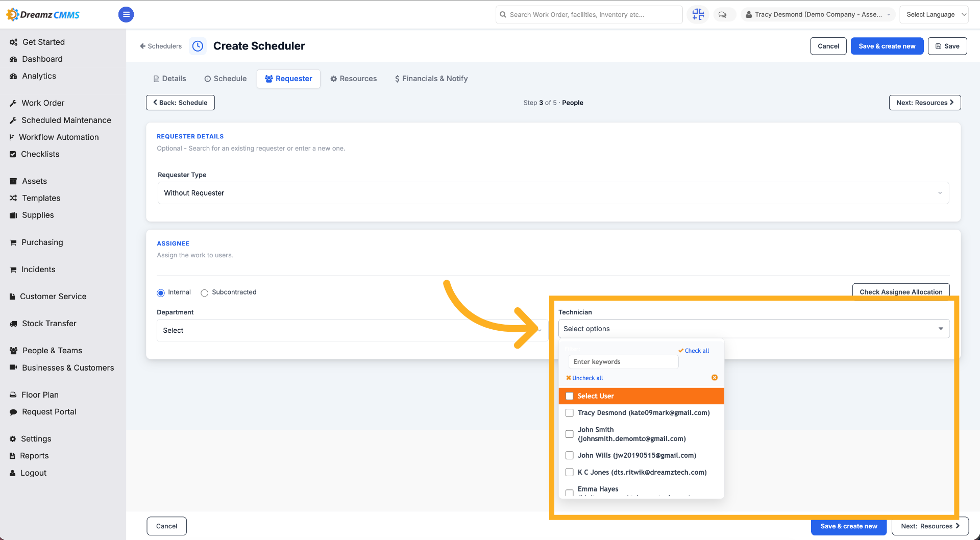This screenshot has height=540, width=980.
Task: Check the Select User checkbox
Action: tap(570, 396)
